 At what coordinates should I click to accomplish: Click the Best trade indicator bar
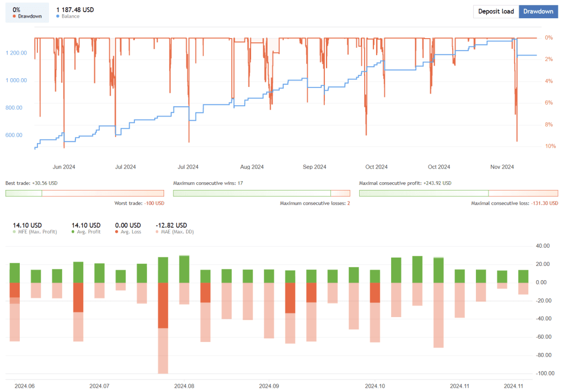(84, 193)
